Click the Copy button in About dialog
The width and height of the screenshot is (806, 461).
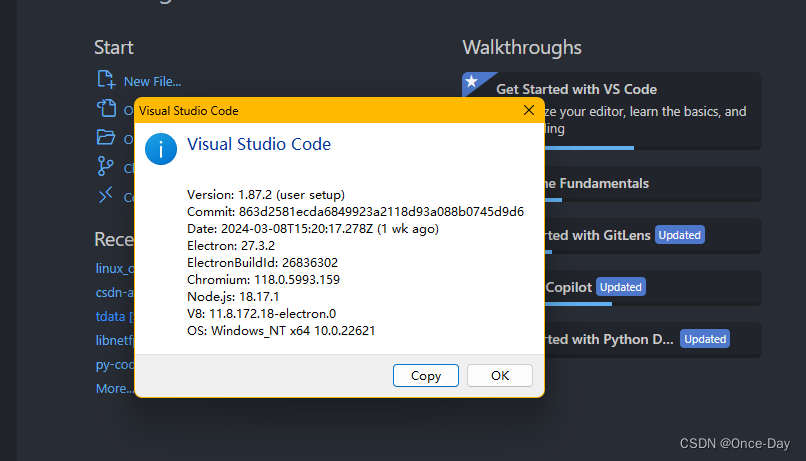pyautogui.click(x=426, y=376)
